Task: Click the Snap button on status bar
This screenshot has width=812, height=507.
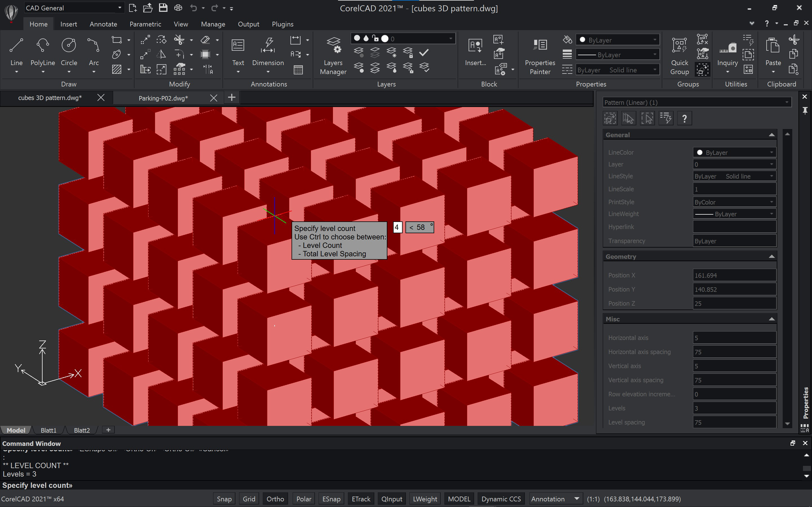Action: [x=223, y=499]
